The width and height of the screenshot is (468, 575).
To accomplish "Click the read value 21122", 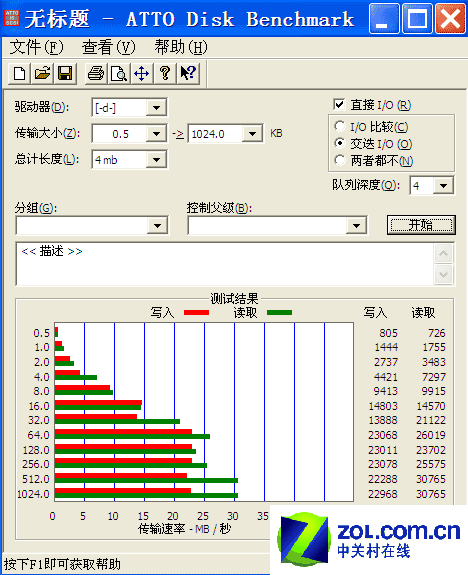I will point(431,420).
